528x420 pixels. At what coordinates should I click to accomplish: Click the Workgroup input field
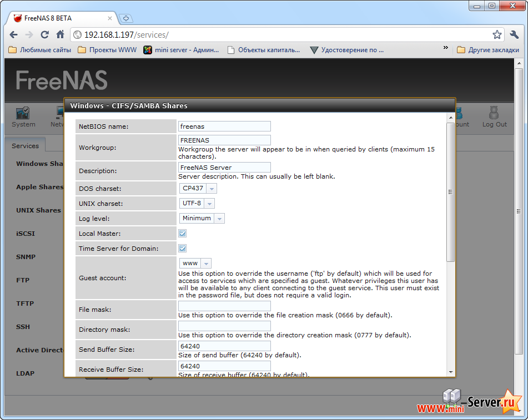(x=224, y=140)
